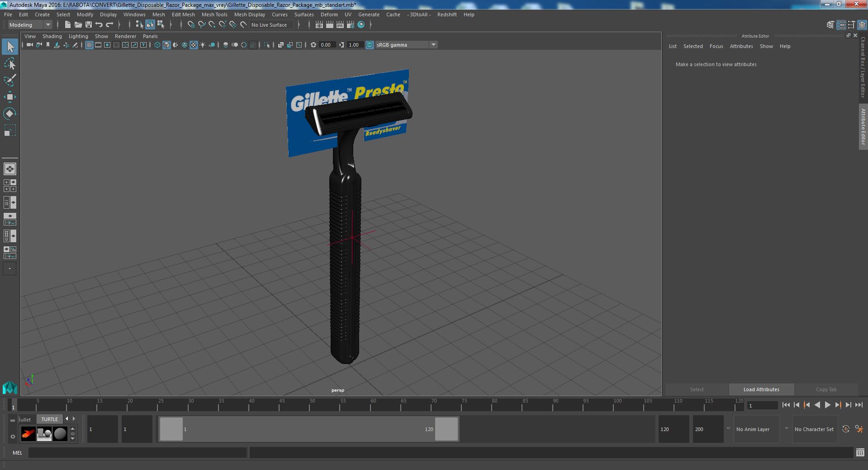Choose the Paint selection tool
Screen dimensions: 868x470
10,81
